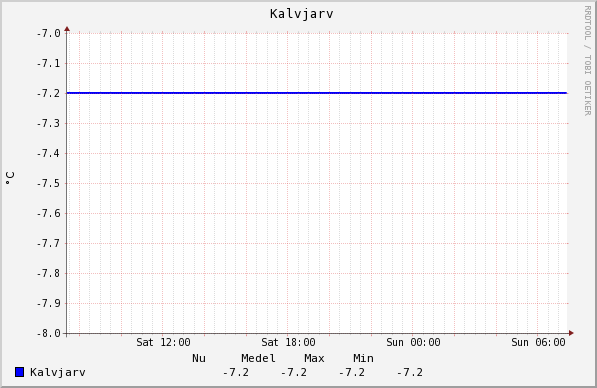Screen dimensions: 597x388
Task: Click the Sat 12:00 time axis label
Action: click(x=163, y=342)
